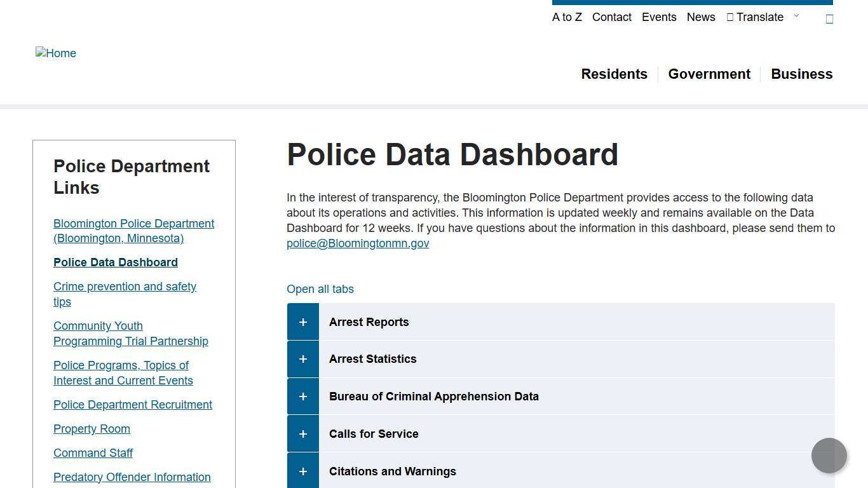This screenshot has width=868, height=488.
Task: Click the Open all tabs link
Action: coord(320,289)
